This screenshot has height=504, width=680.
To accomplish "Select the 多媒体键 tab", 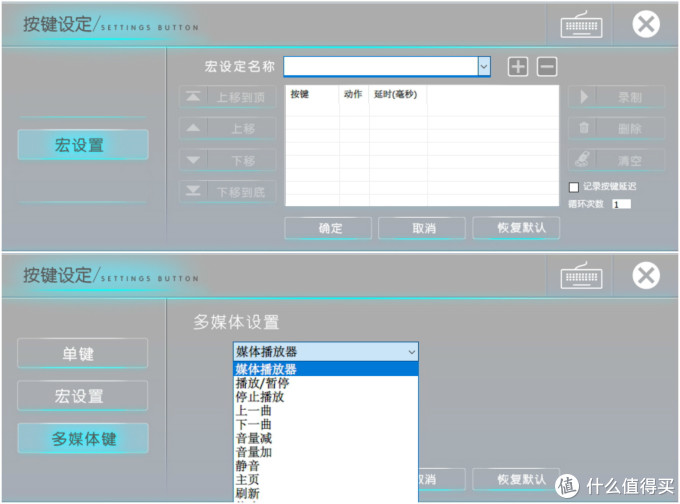I will 83,439.
